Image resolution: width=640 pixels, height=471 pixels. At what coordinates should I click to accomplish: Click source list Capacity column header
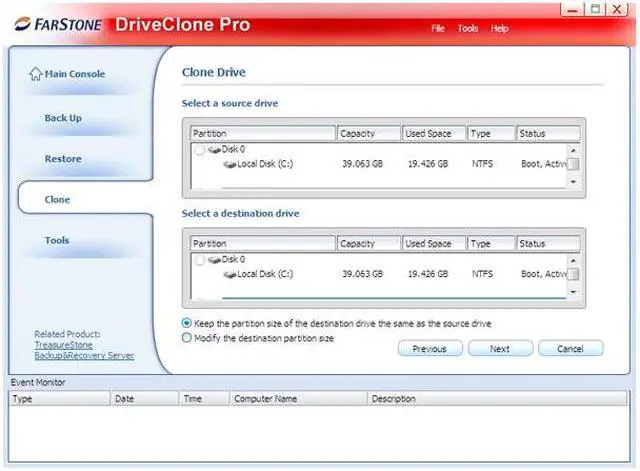click(x=369, y=133)
